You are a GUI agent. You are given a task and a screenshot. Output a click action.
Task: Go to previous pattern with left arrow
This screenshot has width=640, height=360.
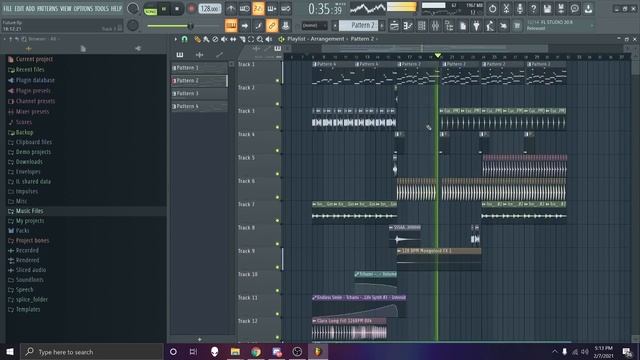pos(335,26)
